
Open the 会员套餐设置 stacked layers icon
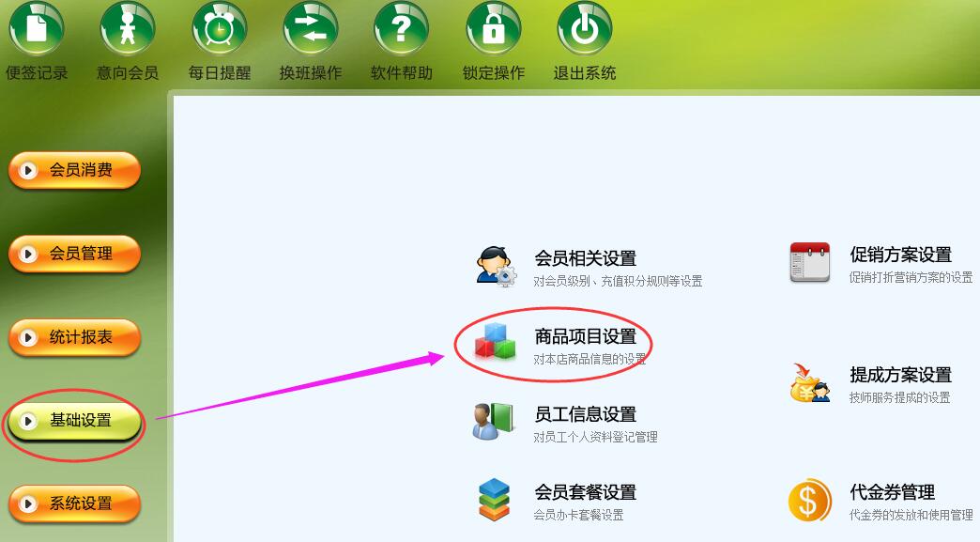pyautogui.click(x=495, y=500)
